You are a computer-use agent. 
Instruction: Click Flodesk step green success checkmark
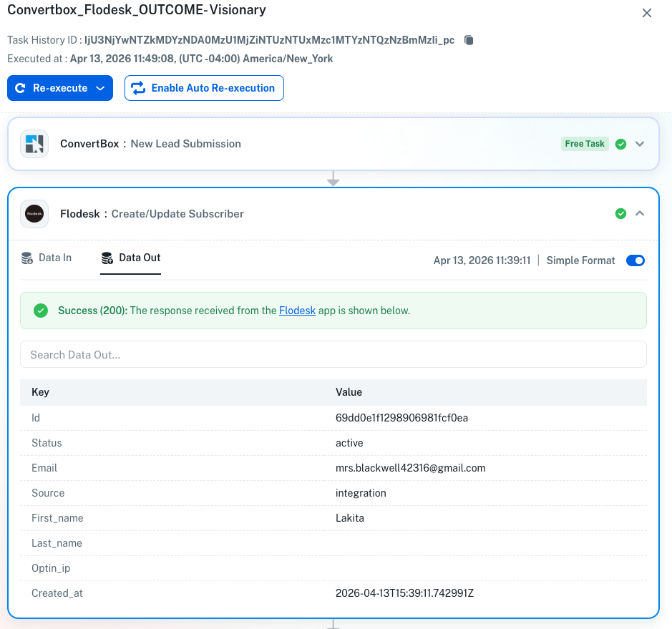click(x=621, y=214)
